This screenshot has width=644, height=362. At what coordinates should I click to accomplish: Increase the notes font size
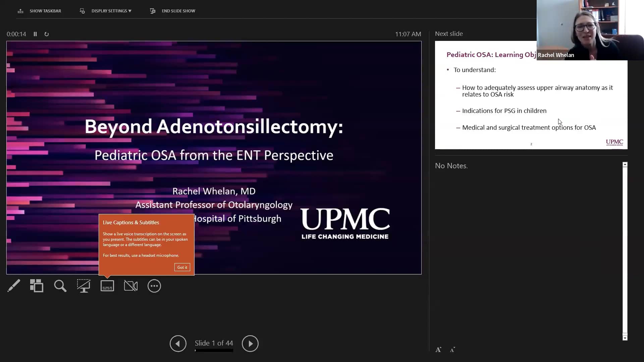coord(438,349)
